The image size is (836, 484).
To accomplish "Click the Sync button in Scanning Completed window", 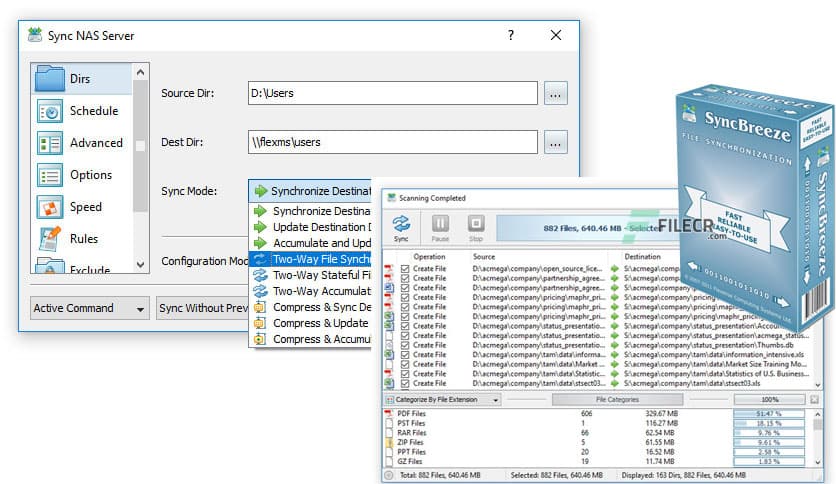I will pos(401,228).
